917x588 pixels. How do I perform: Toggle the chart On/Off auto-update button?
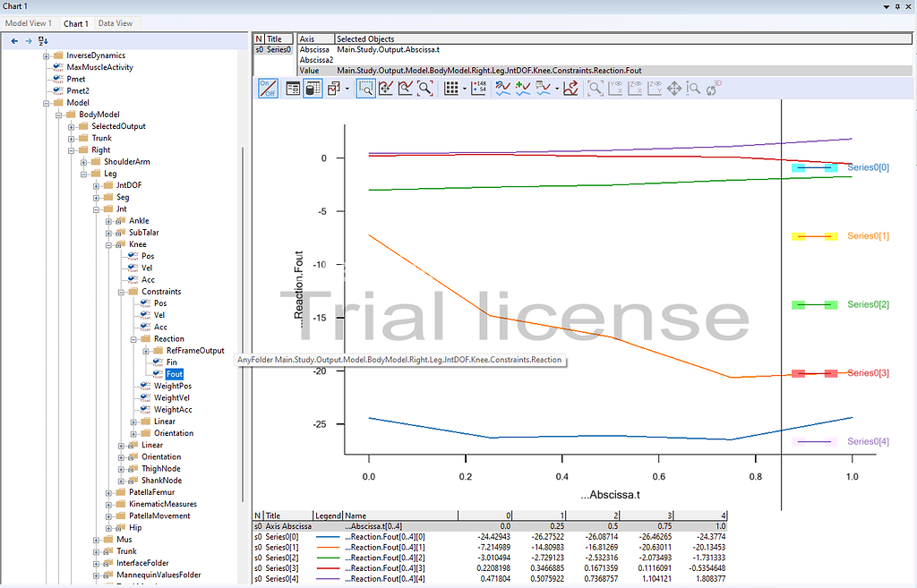[268, 88]
